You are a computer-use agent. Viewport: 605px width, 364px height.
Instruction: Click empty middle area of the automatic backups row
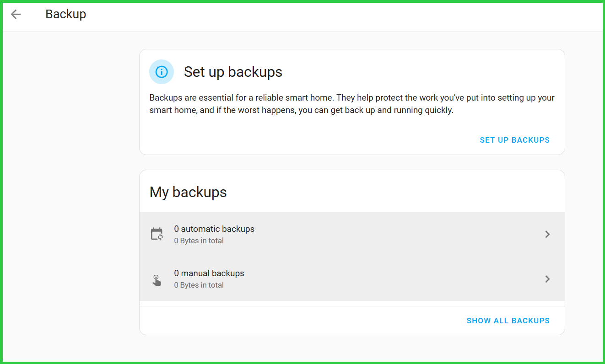point(389,234)
